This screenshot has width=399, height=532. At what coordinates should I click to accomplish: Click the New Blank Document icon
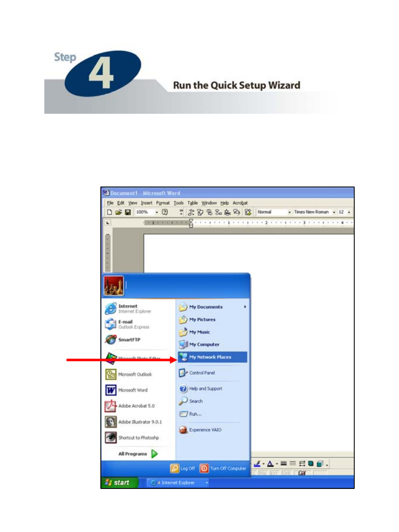(x=110, y=212)
